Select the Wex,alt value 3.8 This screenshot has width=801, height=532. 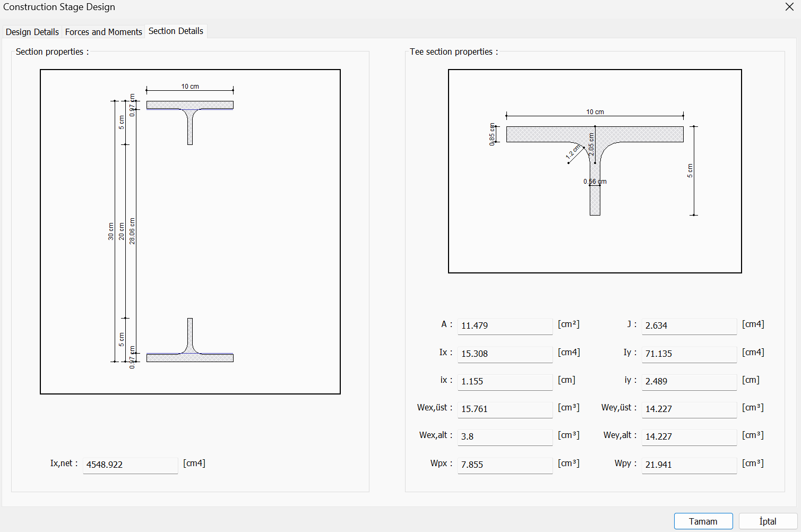point(505,437)
